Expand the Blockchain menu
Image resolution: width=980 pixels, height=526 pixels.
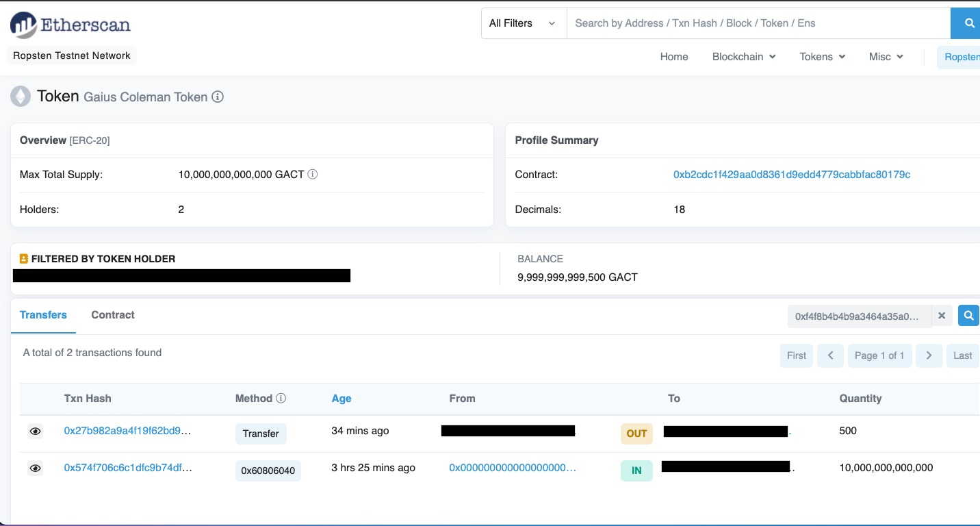coord(744,57)
